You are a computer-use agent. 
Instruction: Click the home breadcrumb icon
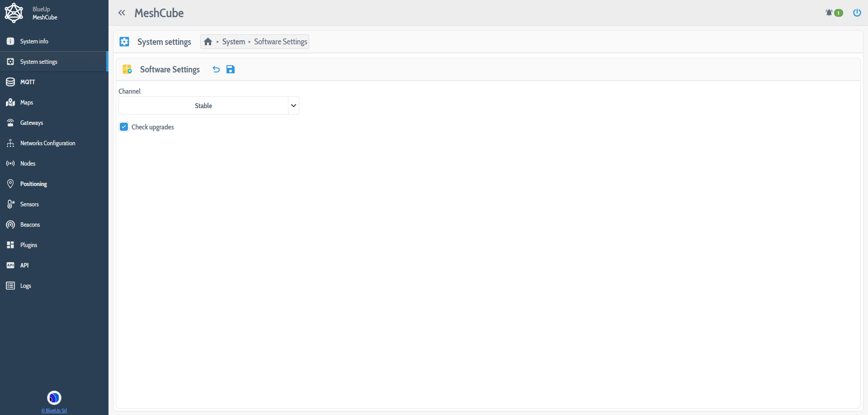[x=208, y=41]
